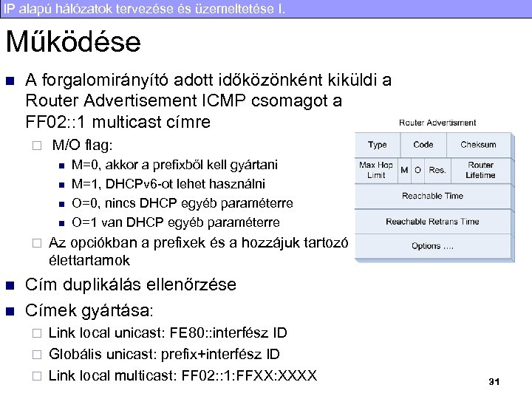532x399 pixels.
Task: Click the hollow square bullet before "Az opciókban"
Action: click(x=37, y=243)
